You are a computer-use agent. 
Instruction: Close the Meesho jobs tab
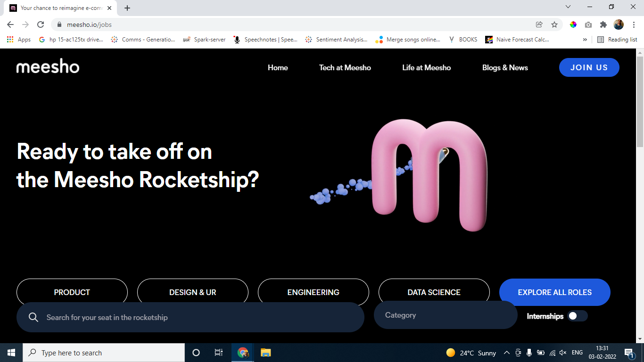(109, 8)
